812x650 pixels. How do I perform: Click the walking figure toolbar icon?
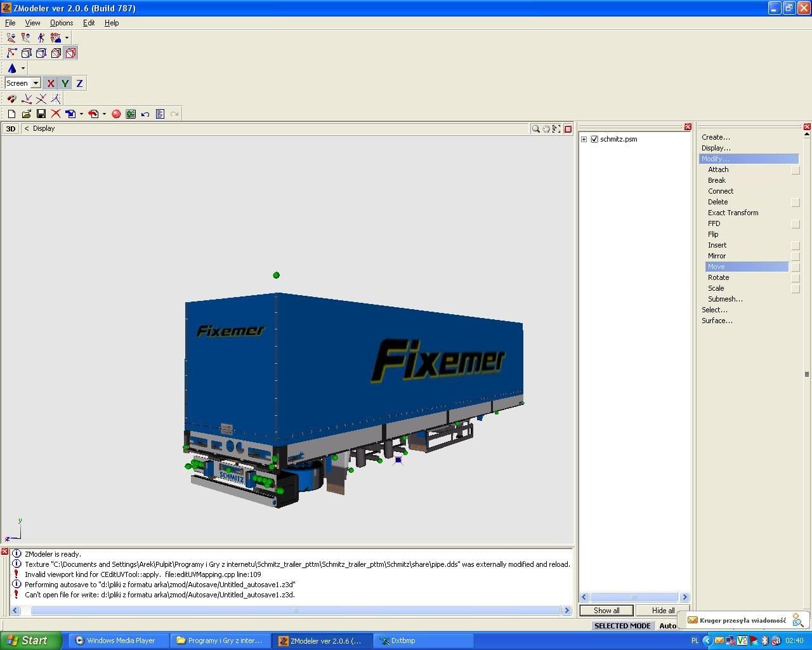(41, 38)
